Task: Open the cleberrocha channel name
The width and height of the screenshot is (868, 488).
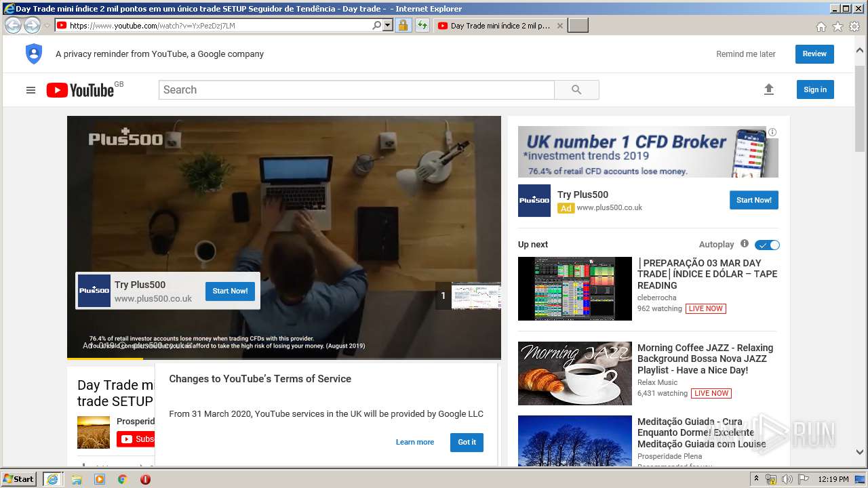Action: pyautogui.click(x=657, y=298)
